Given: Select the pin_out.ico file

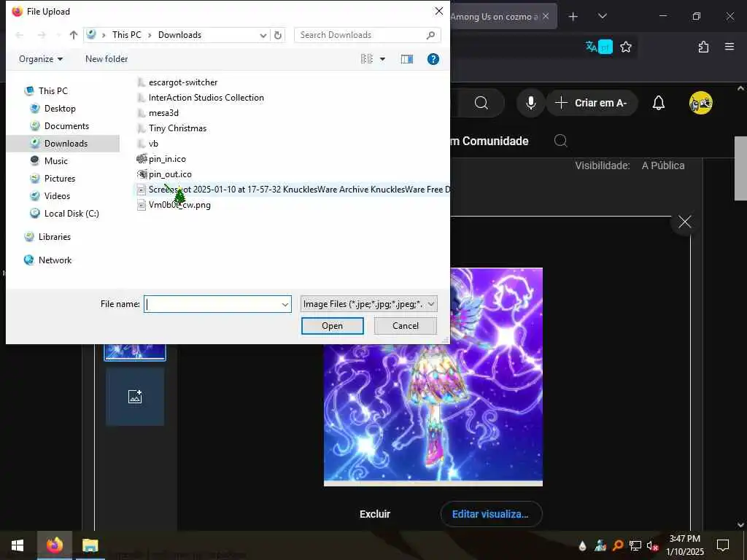Looking at the screenshot, I should click(169, 174).
